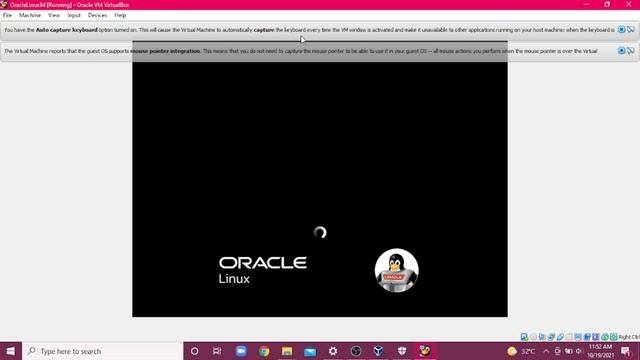
Task: Click the CPU features status icon
Action: [x=596, y=337]
